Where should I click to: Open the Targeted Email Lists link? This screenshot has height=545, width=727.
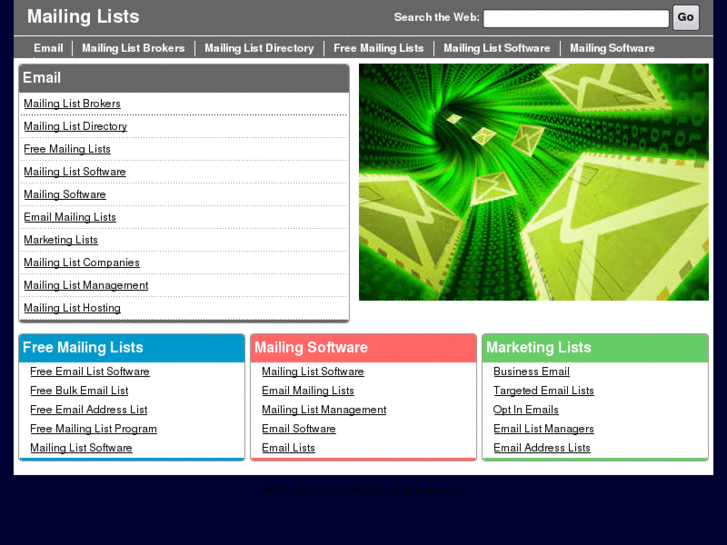tap(543, 391)
